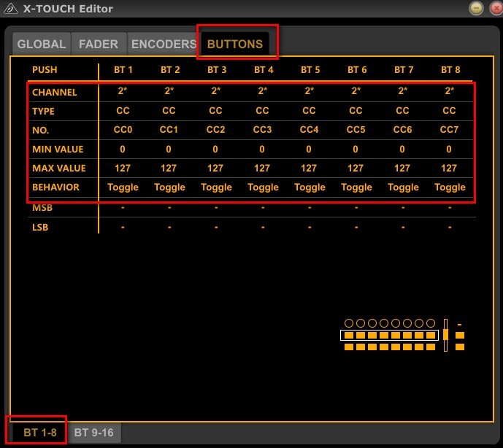Edit the BT 7 min value 0
The width and height of the screenshot is (503, 448).
(402, 149)
